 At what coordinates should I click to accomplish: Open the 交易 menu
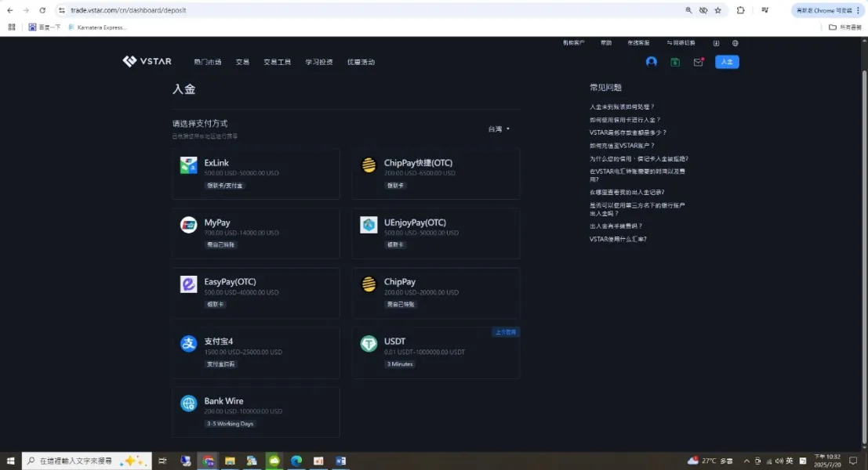click(242, 62)
